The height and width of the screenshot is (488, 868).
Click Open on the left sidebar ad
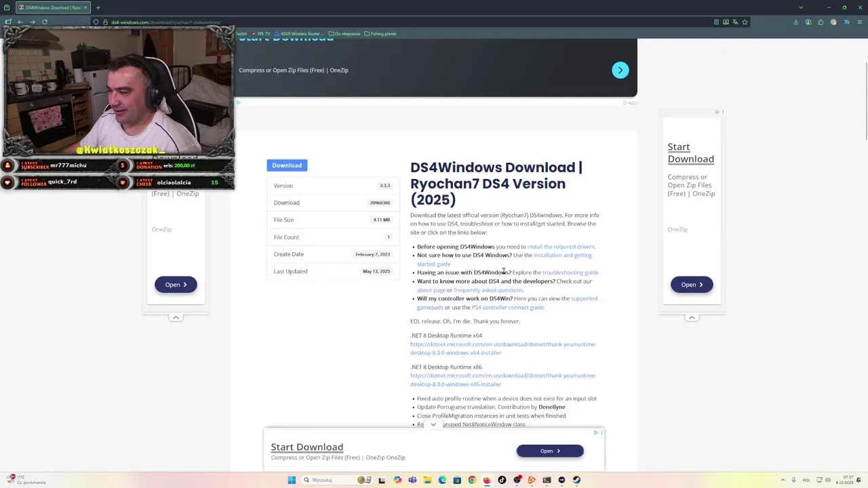[x=176, y=285]
